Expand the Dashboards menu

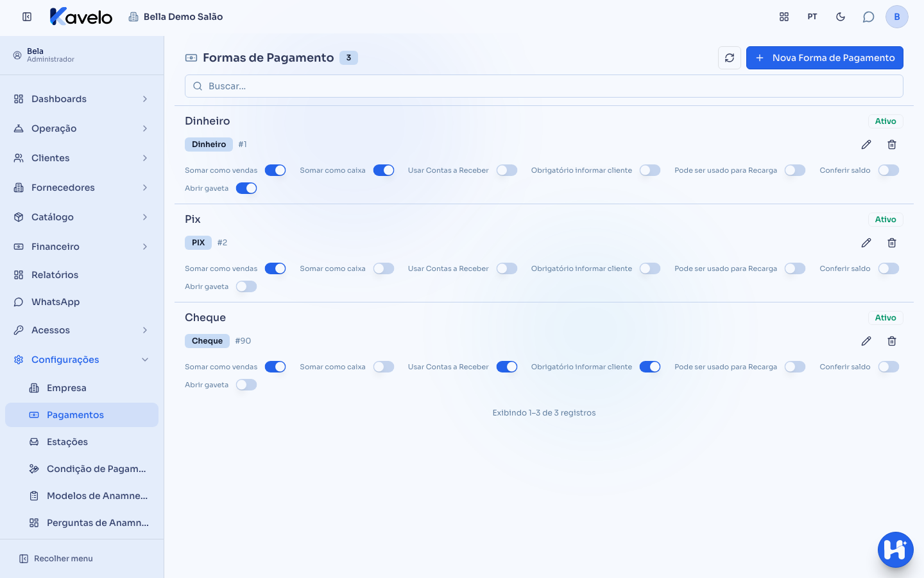coord(82,99)
